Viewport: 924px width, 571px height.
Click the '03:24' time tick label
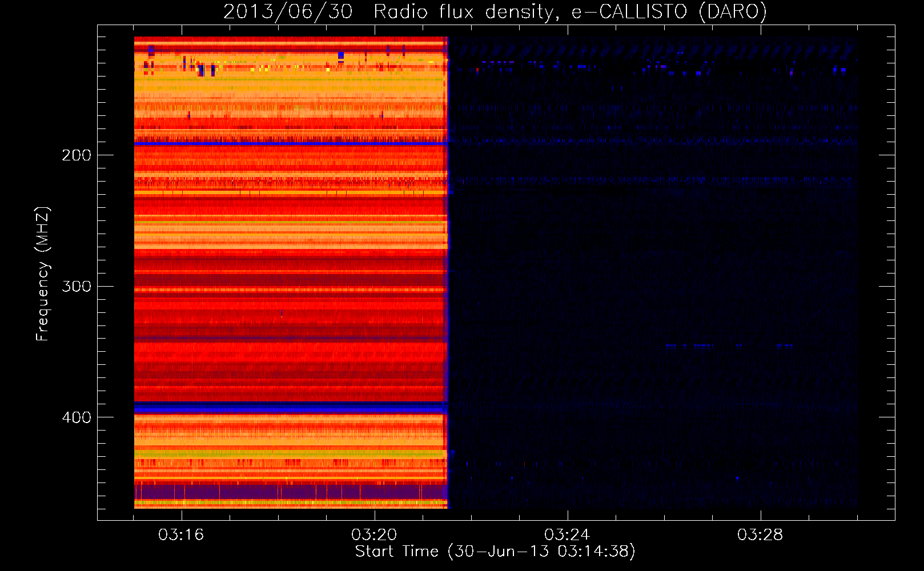click(567, 534)
